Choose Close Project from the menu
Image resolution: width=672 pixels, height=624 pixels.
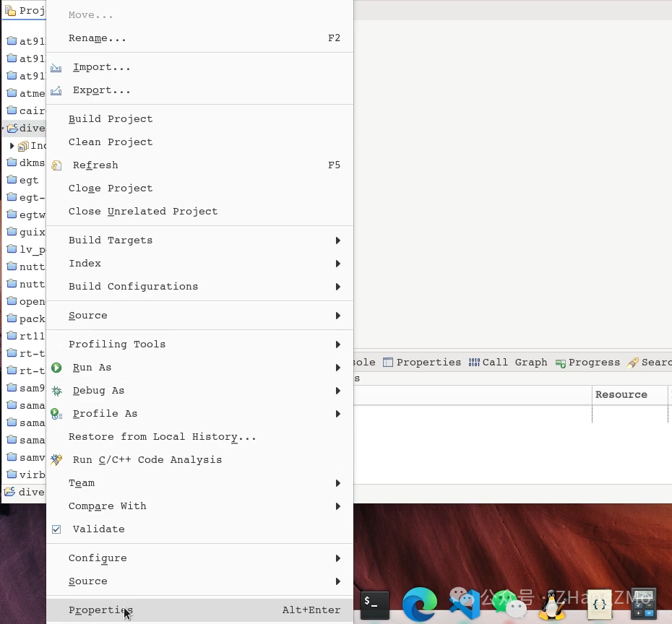pyautogui.click(x=199, y=188)
